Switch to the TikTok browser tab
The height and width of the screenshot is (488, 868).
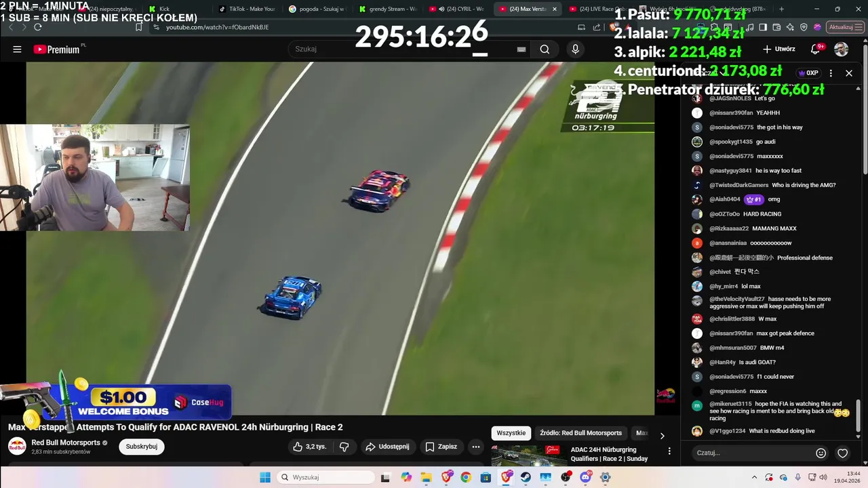[248, 9]
